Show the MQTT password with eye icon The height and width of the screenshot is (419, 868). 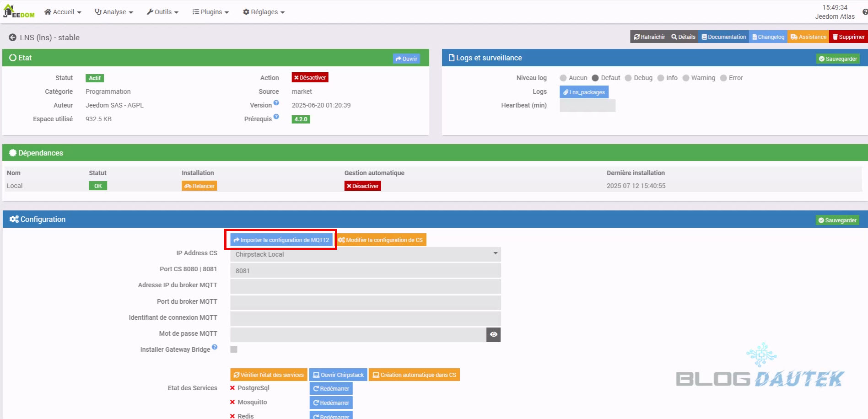point(493,334)
